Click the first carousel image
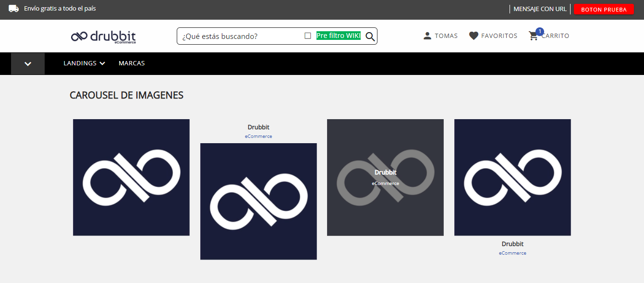 pyautogui.click(x=131, y=177)
